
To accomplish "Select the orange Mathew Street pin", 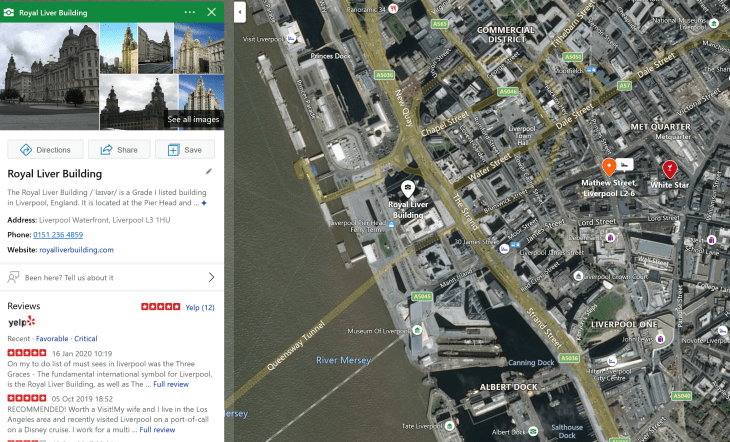I will click(608, 166).
